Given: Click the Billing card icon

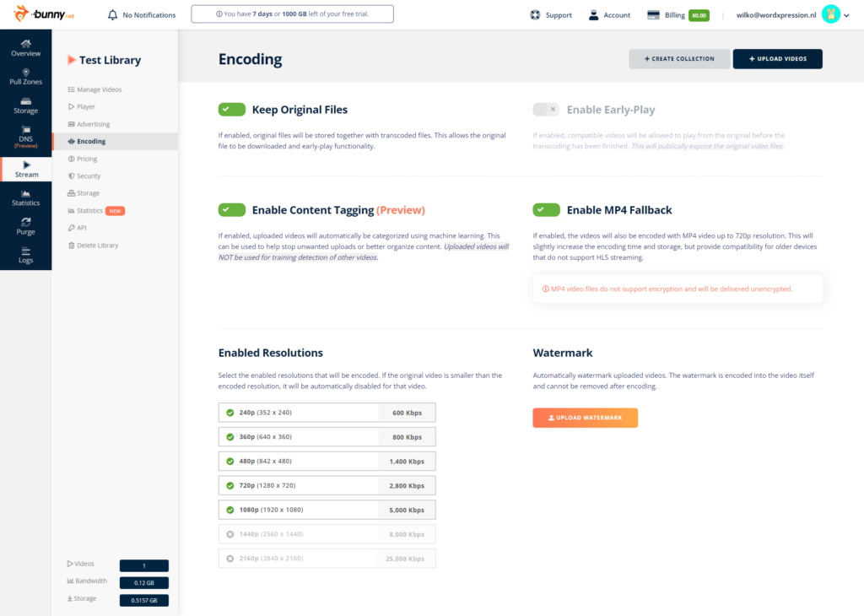Looking at the screenshot, I should tap(653, 15).
